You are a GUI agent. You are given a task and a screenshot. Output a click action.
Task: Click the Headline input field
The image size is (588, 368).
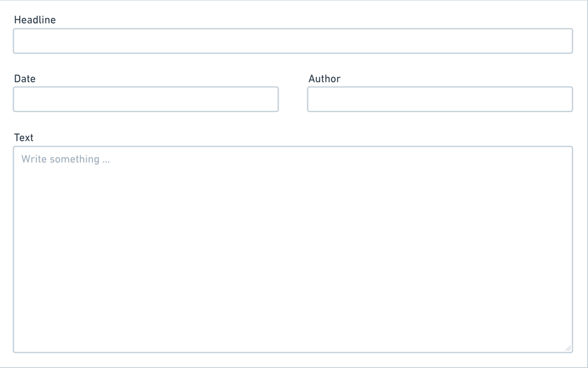click(x=293, y=41)
